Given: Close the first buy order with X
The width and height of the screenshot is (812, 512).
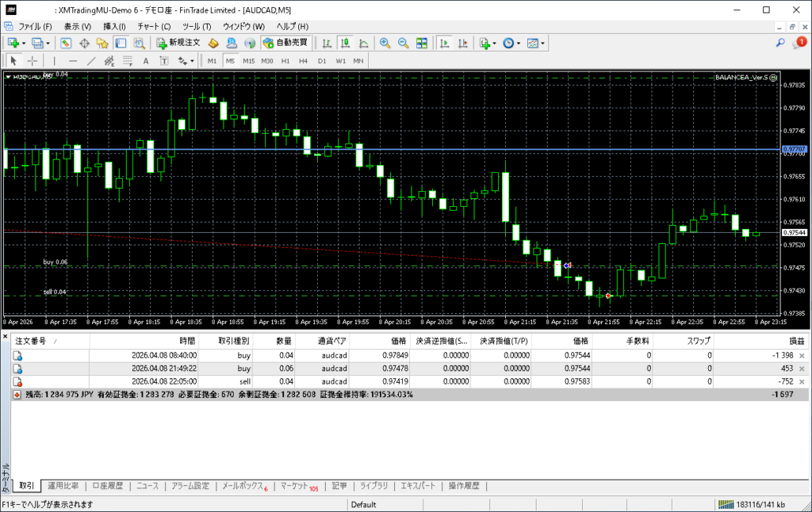Looking at the screenshot, I should point(802,356).
